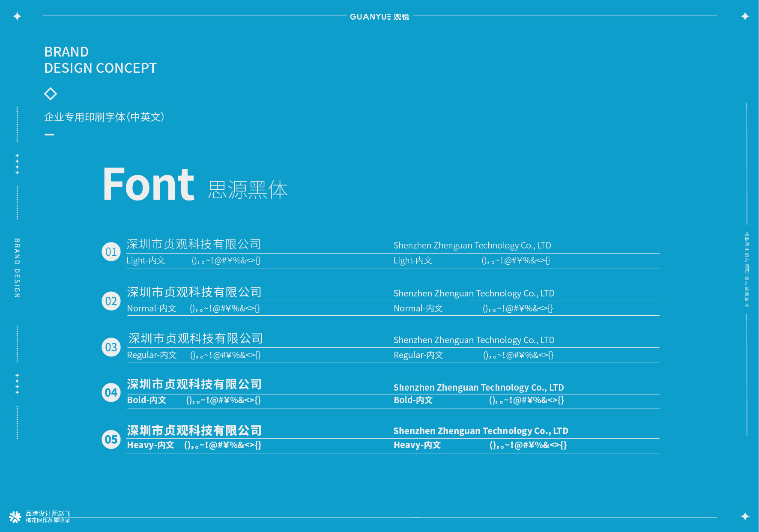The image size is (759, 532).
Task: Click the 企业专用印刷字体 subtitle
Action: (104, 117)
